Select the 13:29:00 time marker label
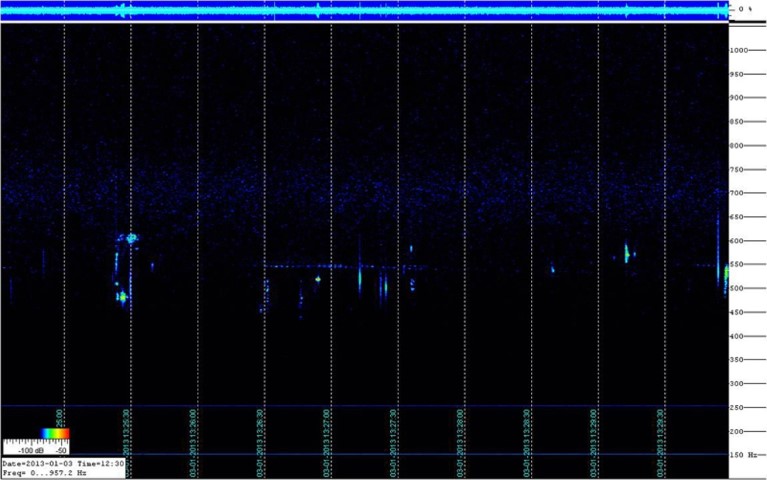 point(593,444)
